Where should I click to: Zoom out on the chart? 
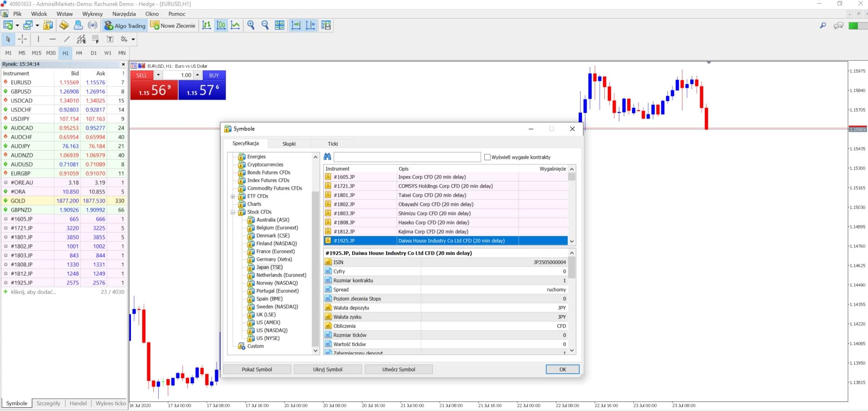click(265, 25)
